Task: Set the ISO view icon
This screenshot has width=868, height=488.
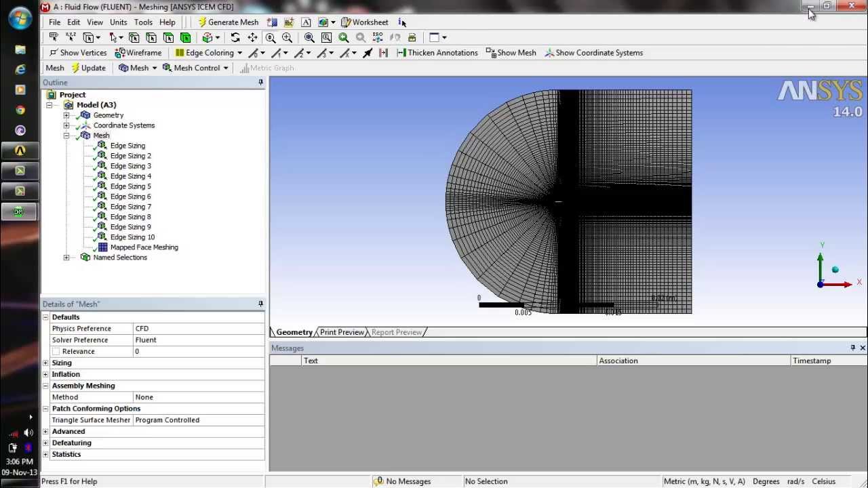Action: (378, 38)
